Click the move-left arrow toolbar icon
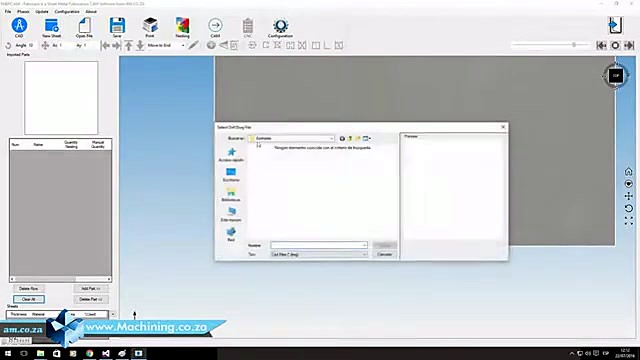The width and height of the screenshot is (640, 360). point(105,46)
